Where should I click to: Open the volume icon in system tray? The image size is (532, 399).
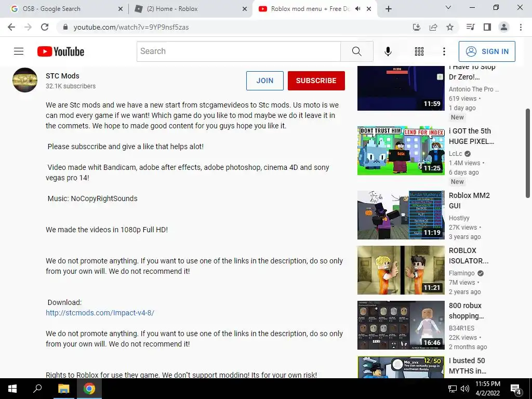tap(465, 389)
